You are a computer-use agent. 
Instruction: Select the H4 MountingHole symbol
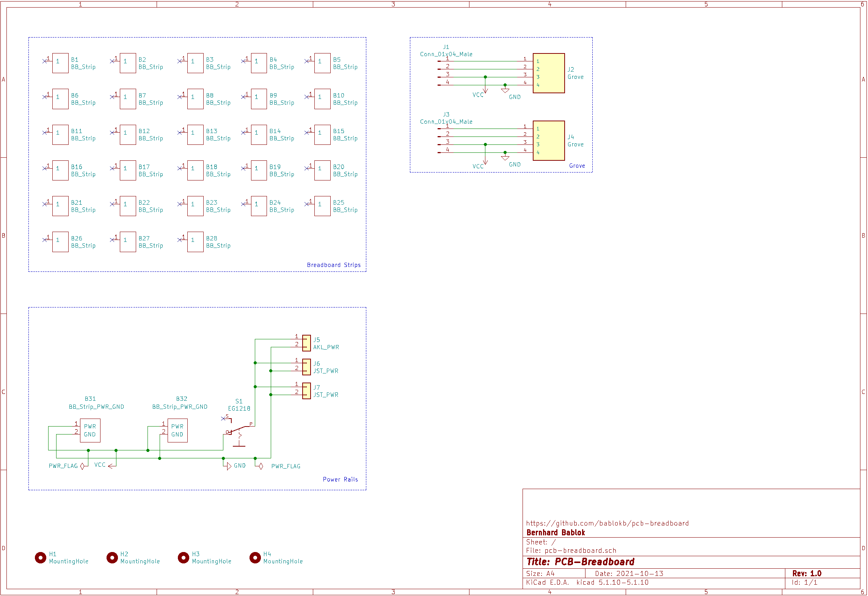click(x=255, y=558)
